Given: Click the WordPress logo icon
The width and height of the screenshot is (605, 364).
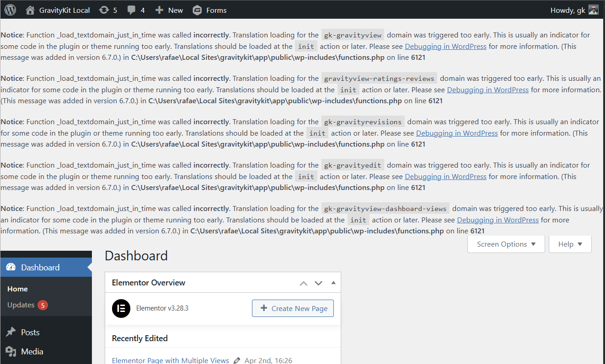Looking at the screenshot, I should tap(10, 10).
